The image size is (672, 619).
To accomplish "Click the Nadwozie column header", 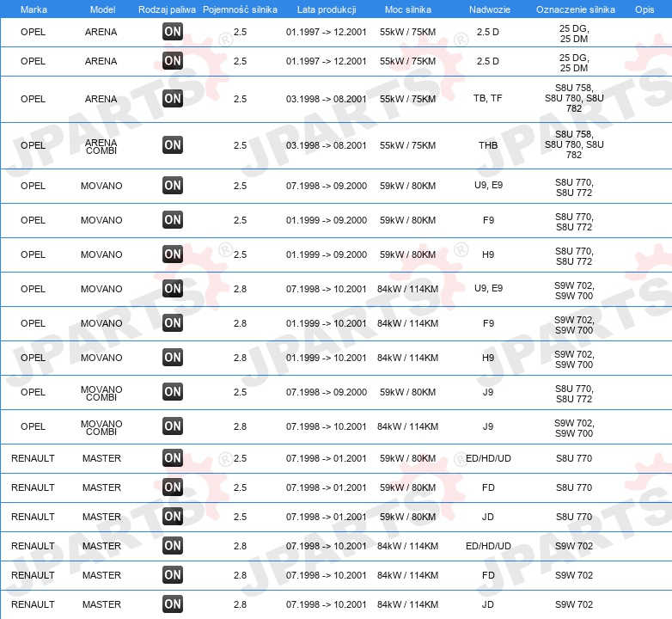I will click(490, 9).
